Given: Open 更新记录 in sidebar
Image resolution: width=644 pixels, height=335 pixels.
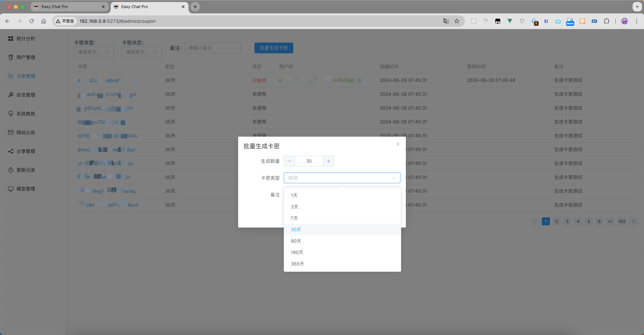Looking at the screenshot, I should pos(25,170).
